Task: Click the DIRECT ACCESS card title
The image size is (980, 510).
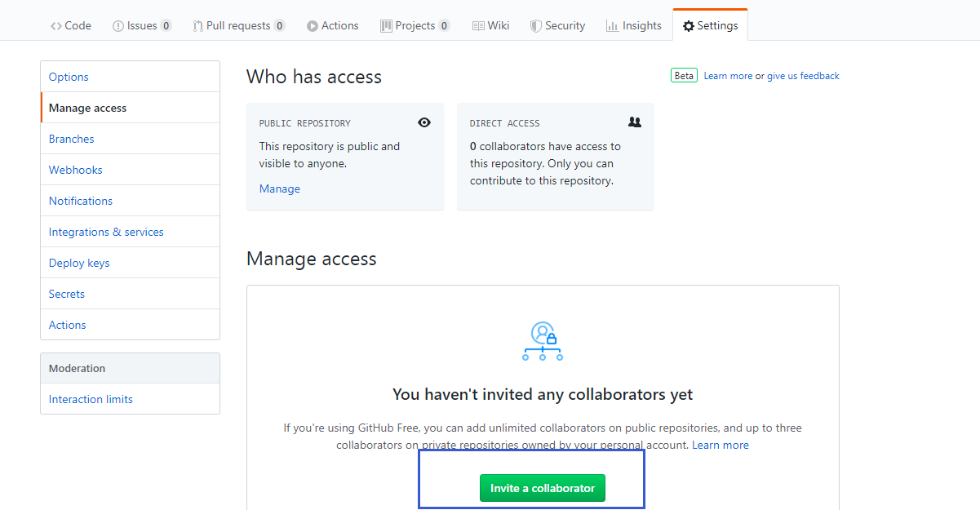Action: point(505,123)
